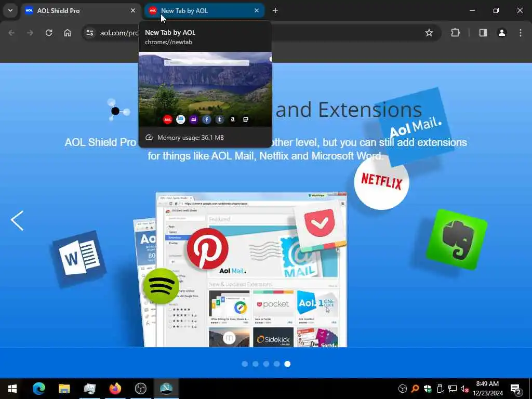Open OBS Studio from taskbar
532x399 pixels.
(x=140, y=389)
